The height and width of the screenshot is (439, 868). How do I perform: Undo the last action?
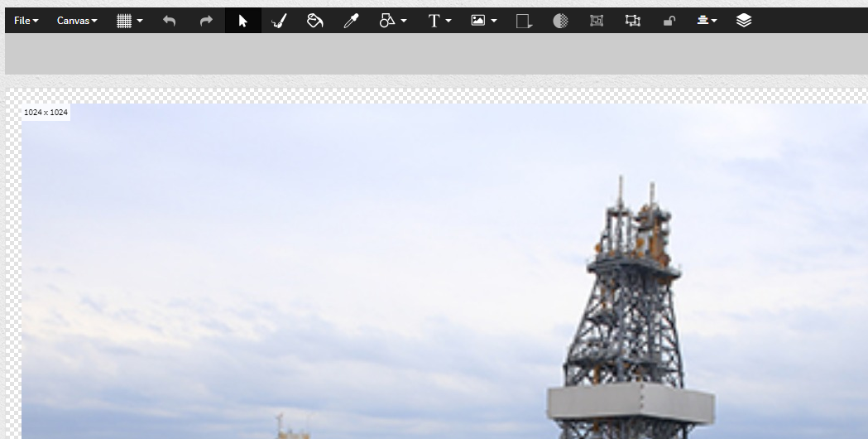170,21
